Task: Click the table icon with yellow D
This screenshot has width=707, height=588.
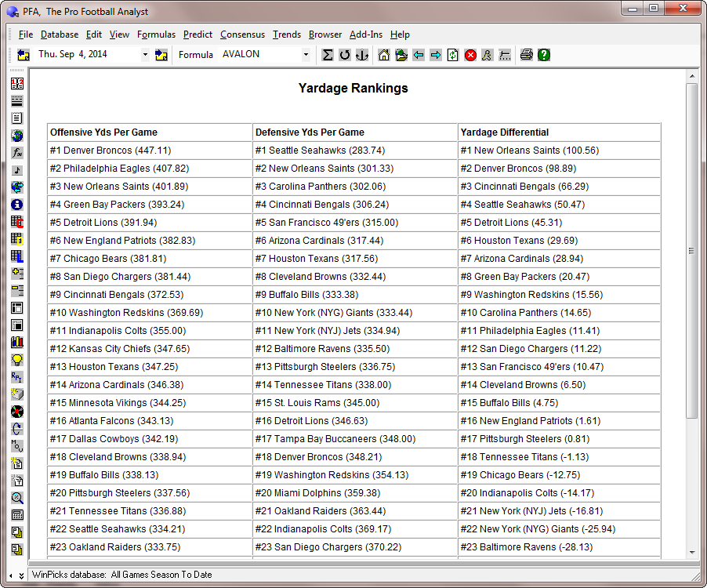Action: pos(17,239)
